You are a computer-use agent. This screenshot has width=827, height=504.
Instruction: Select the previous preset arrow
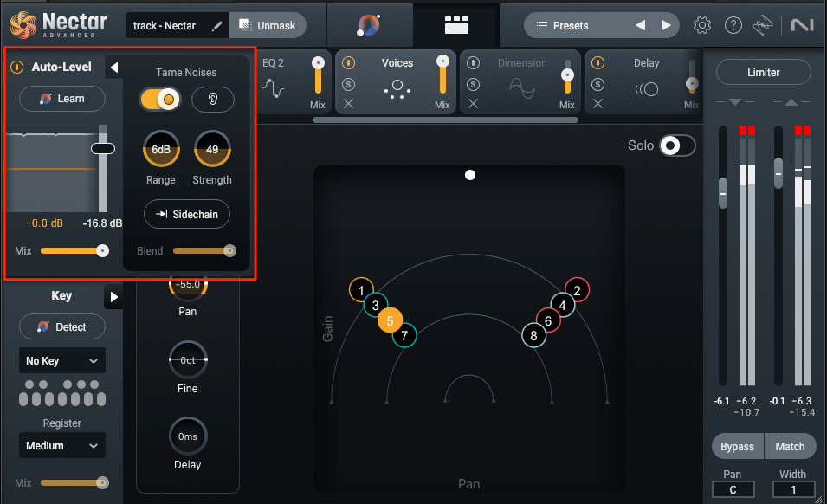pos(640,25)
